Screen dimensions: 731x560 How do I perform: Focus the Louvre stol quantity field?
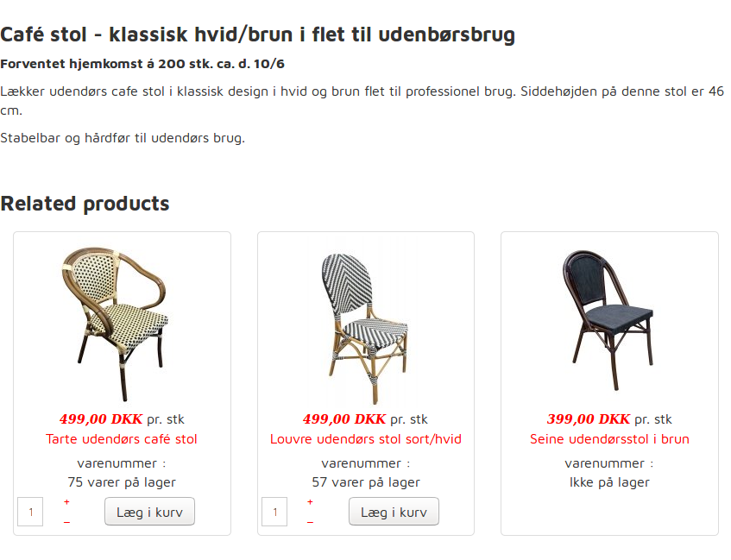[274, 512]
